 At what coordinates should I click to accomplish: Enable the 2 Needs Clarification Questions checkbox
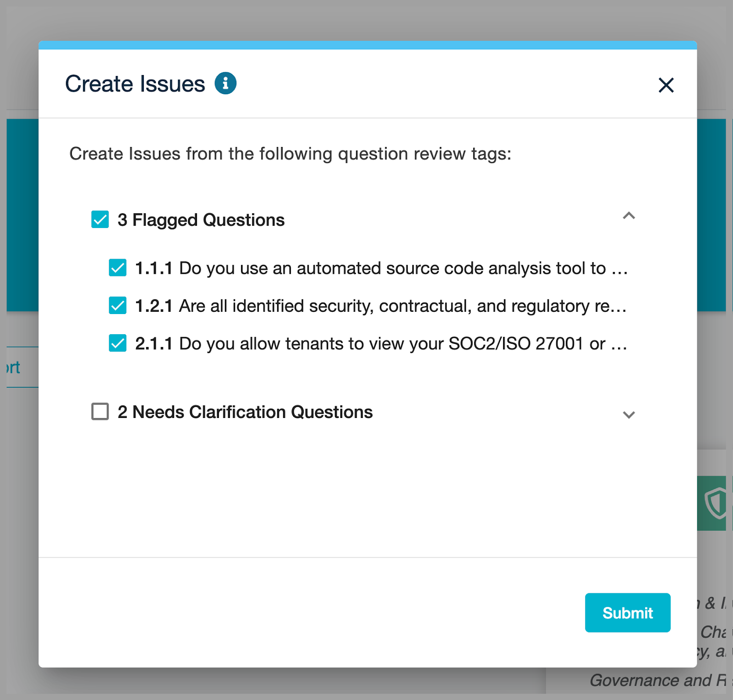coord(100,412)
